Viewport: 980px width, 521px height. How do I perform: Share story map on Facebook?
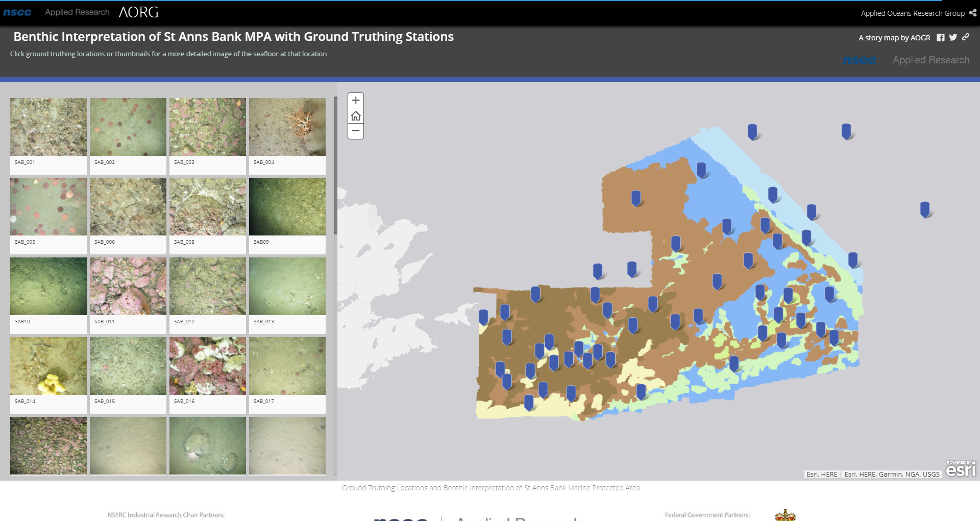940,38
